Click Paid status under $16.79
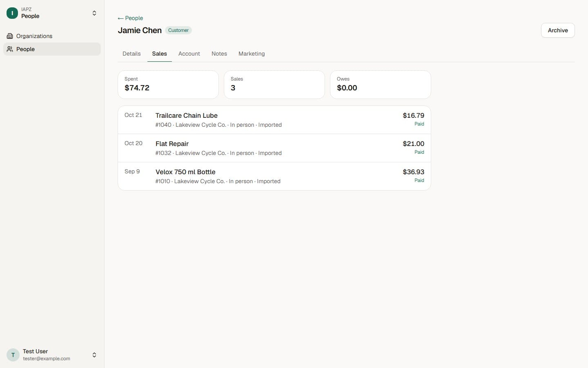 tap(419, 124)
